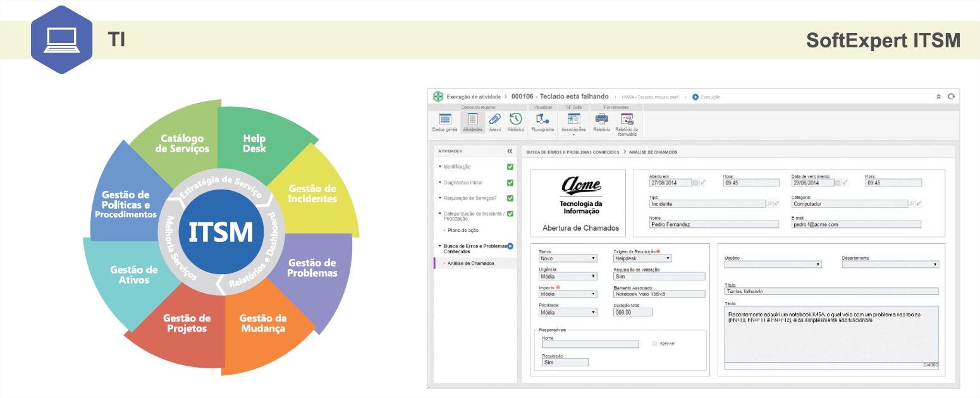This screenshot has height=398, width=980.
Task: Click ANÁLISE DE CHAMADOS breadcrumb
Action: 653,152
